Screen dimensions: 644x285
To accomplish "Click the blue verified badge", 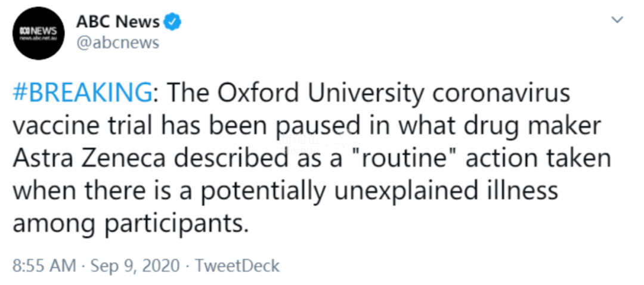I will (172, 22).
